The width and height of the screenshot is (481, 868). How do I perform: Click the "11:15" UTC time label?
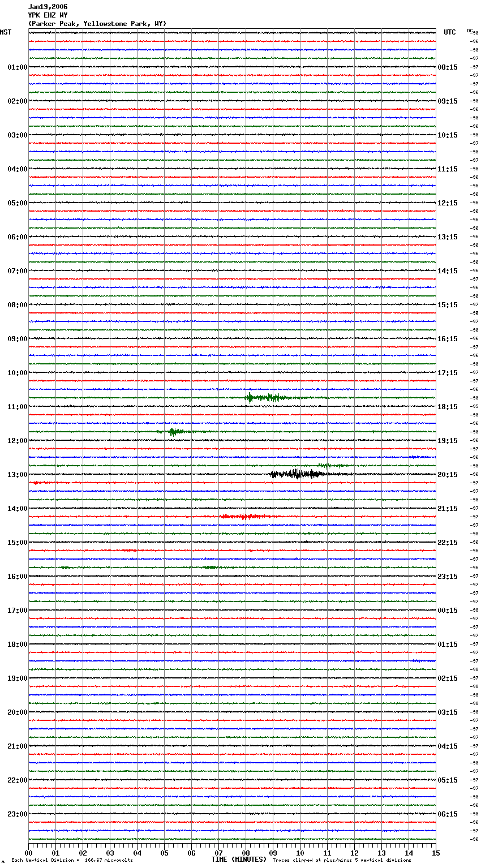click(x=448, y=169)
